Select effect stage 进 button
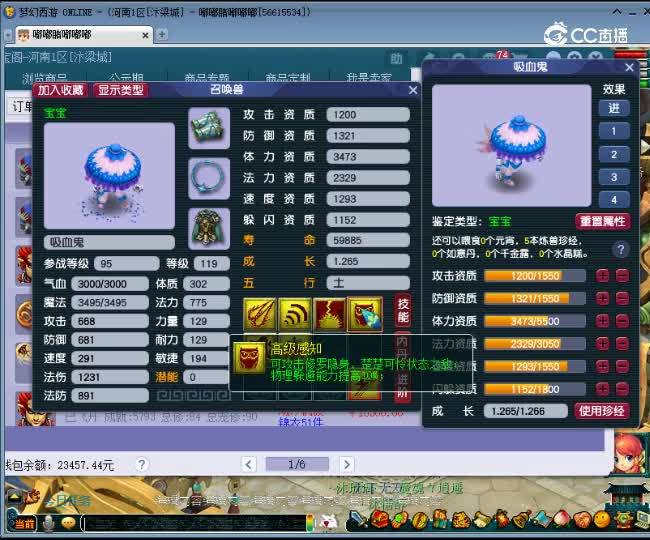650x540 pixels. pos(614,108)
